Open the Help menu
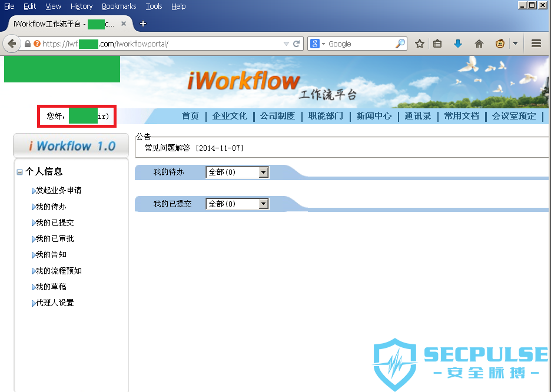This screenshot has height=392, width=551. click(x=178, y=6)
